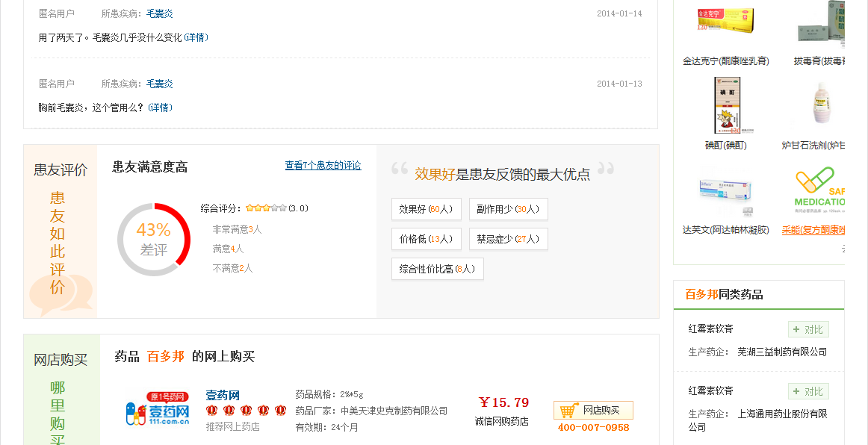Click the phone number 400-007-0958
Viewport: 868px width, 445px height.
pyautogui.click(x=593, y=427)
